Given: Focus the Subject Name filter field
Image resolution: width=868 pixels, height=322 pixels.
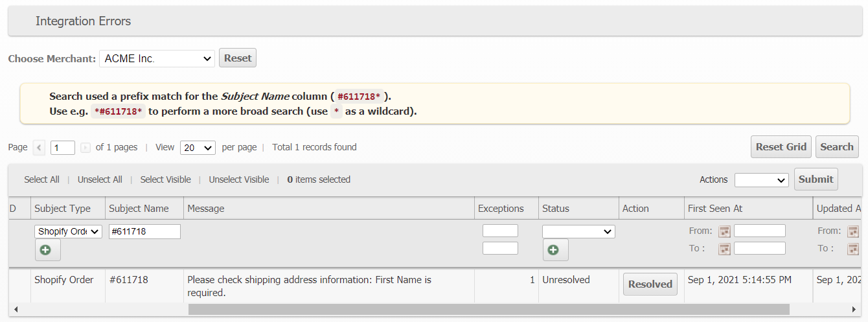Looking at the screenshot, I should coord(144,231).
